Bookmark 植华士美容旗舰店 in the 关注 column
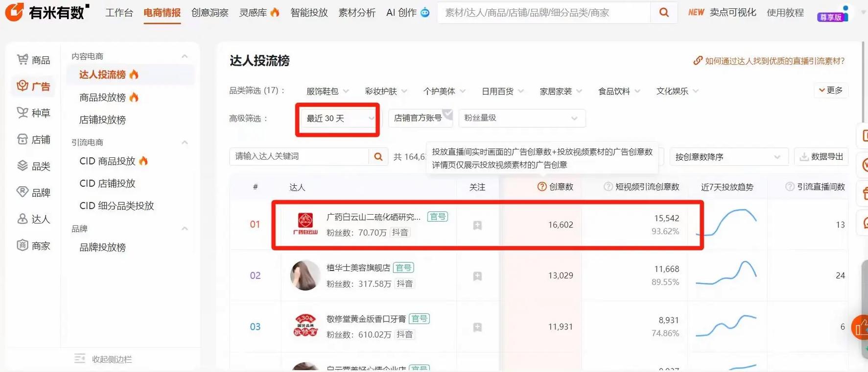Screen dimensions: 868x372 tap(477, 276)
